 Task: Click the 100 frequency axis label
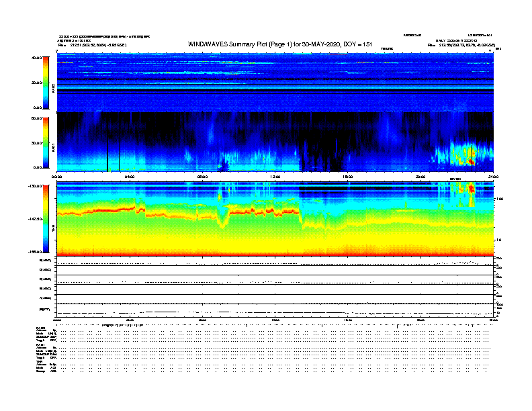[500, 199]
